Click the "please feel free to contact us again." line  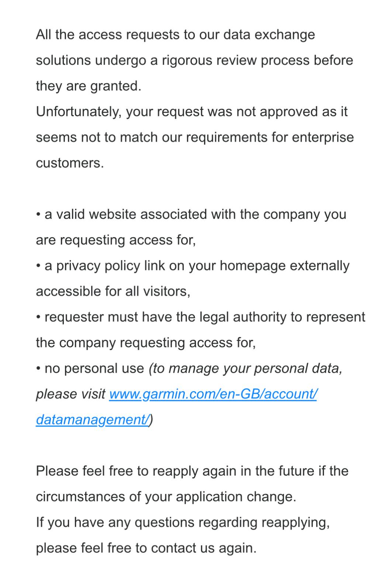pyautogui.click(x=146, y=548)
